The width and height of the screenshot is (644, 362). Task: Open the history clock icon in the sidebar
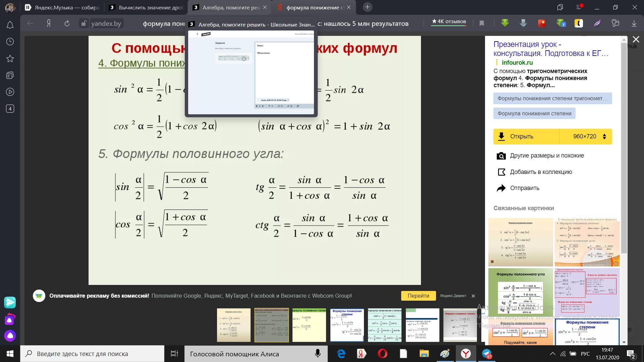(10, 42)
